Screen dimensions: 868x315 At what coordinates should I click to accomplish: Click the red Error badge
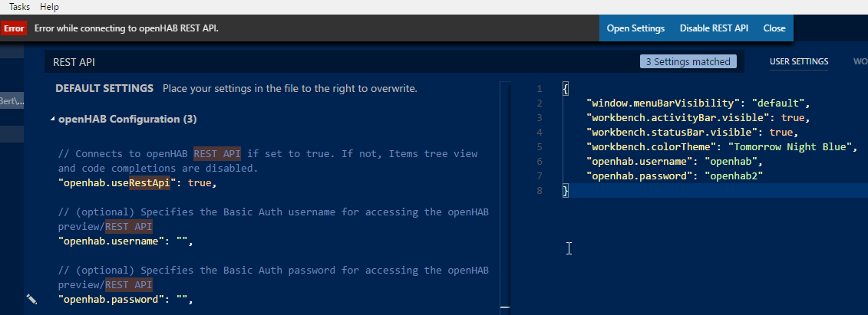click(14, 28)
